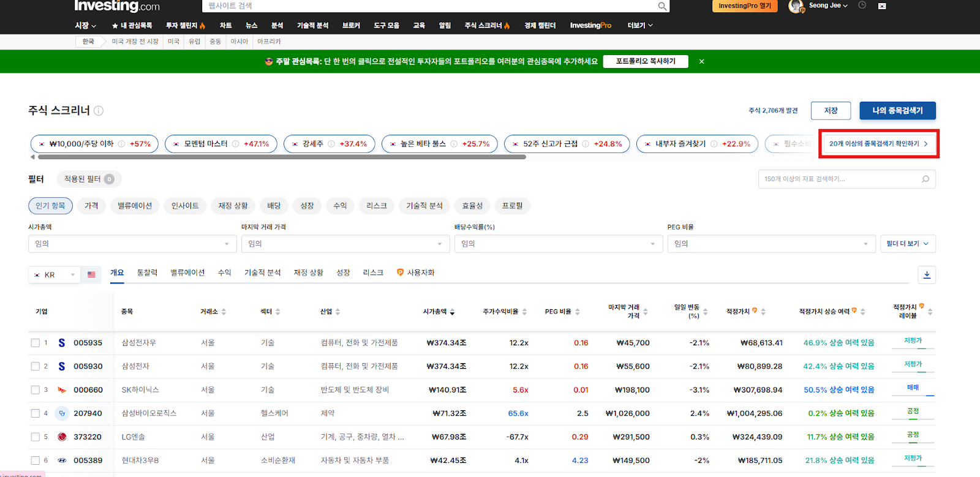Click the info icon on 강세주 chip
Screen dimensions: 980x477
331,144
